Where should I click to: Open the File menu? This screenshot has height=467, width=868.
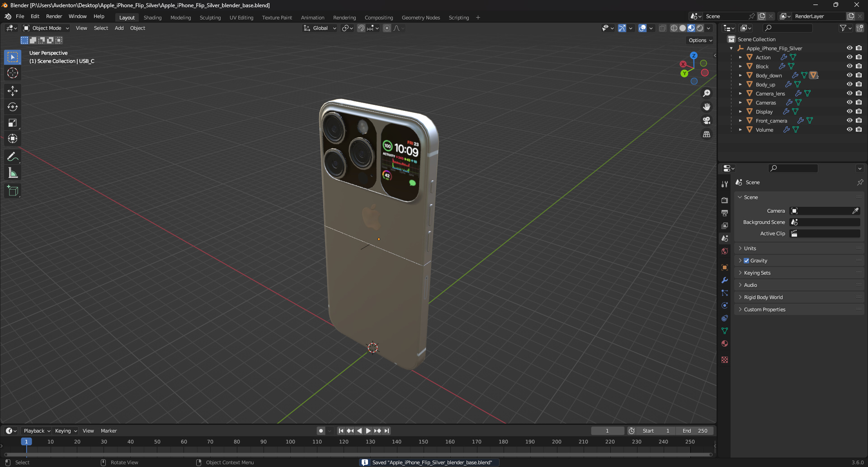tap(20, 16)
